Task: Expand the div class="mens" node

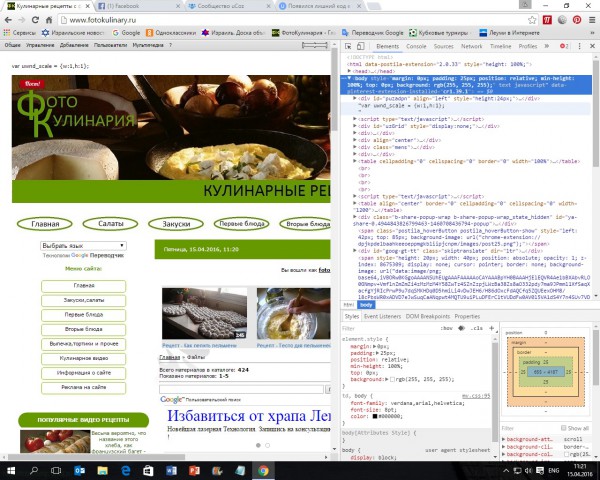Action: (355, 147)
